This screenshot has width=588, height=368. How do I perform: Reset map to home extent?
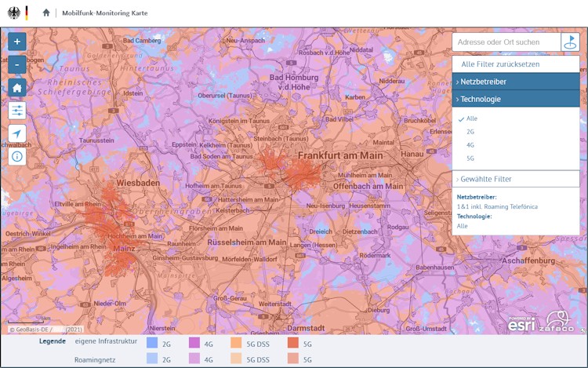point(17,87)
